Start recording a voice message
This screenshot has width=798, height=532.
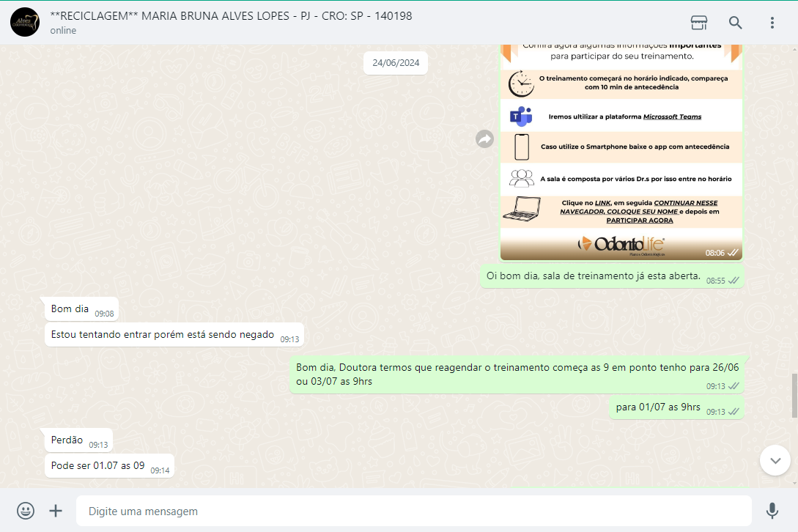point(772,511)
